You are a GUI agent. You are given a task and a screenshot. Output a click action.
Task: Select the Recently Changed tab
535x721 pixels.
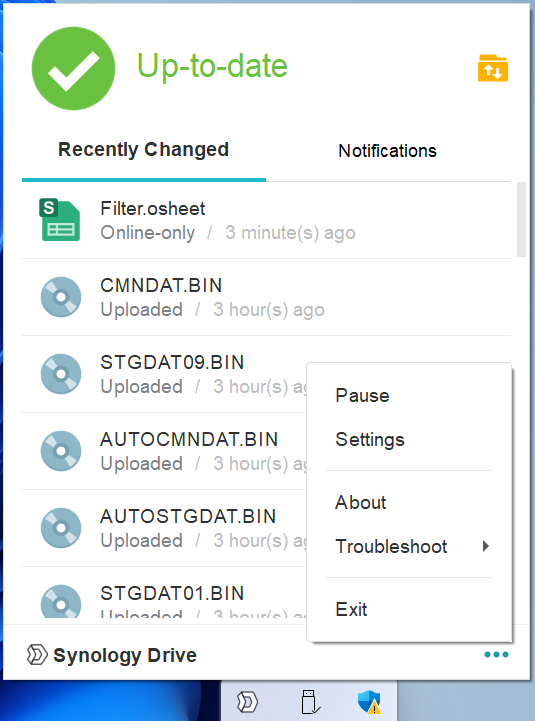(144, 150)
